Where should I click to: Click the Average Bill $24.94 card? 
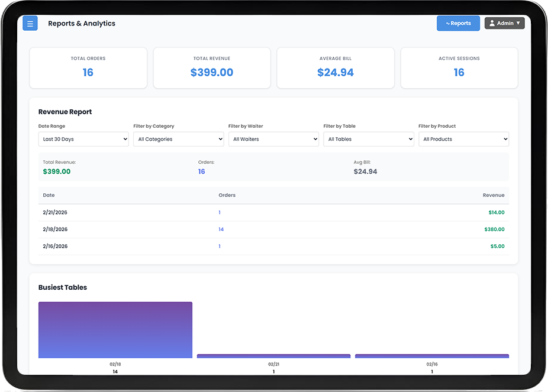[335, 67]
